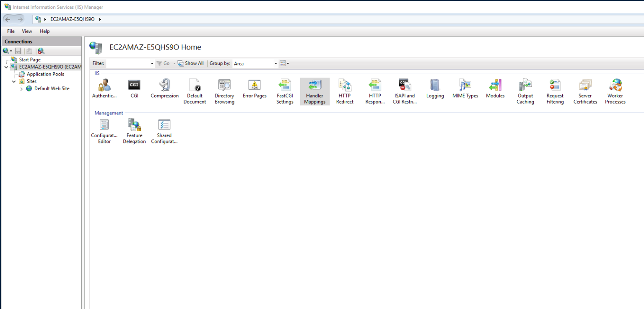Open the File menu
Viewport: 644px width, 309px height.
tap(10, 31)
